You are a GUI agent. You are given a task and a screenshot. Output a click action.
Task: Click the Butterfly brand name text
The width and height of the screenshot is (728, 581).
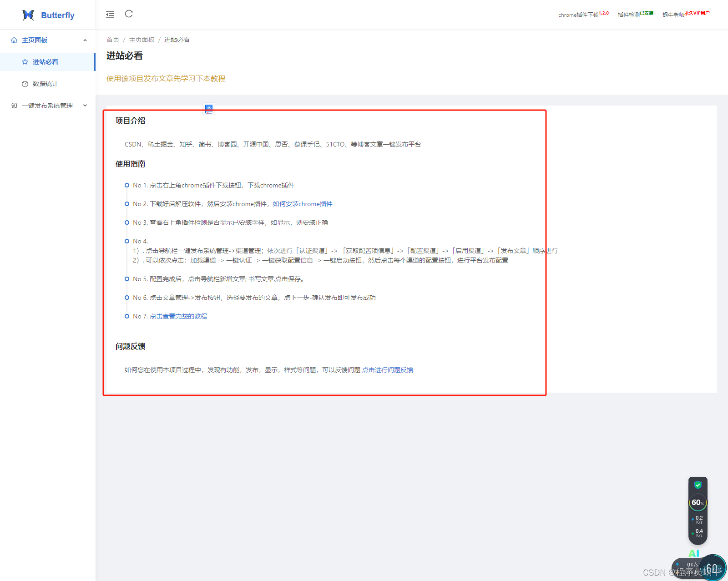pyautogui.click(x=58, y=15)
